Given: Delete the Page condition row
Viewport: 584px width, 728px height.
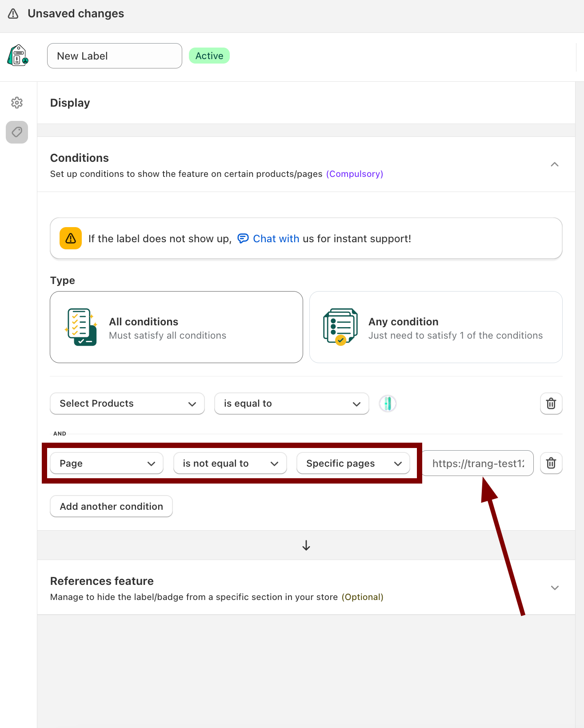Looking at the screenshot, I should pos(551,463).
